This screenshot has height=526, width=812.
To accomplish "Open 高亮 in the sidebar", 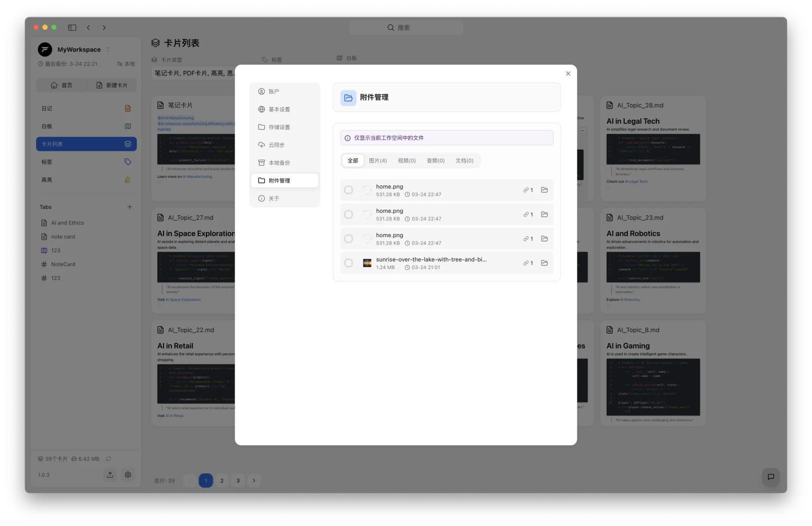I will pos(86,180).
